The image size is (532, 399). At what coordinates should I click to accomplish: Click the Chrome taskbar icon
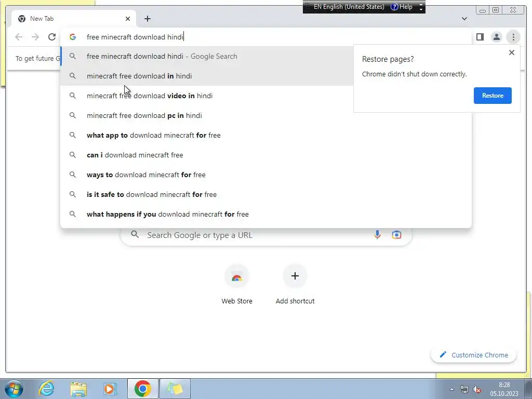coord(142,389)
